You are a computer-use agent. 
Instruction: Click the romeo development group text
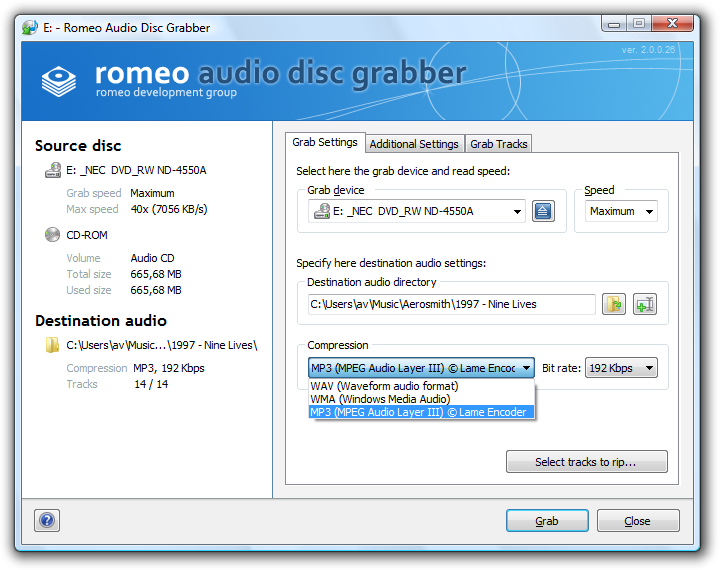point(166,92)
